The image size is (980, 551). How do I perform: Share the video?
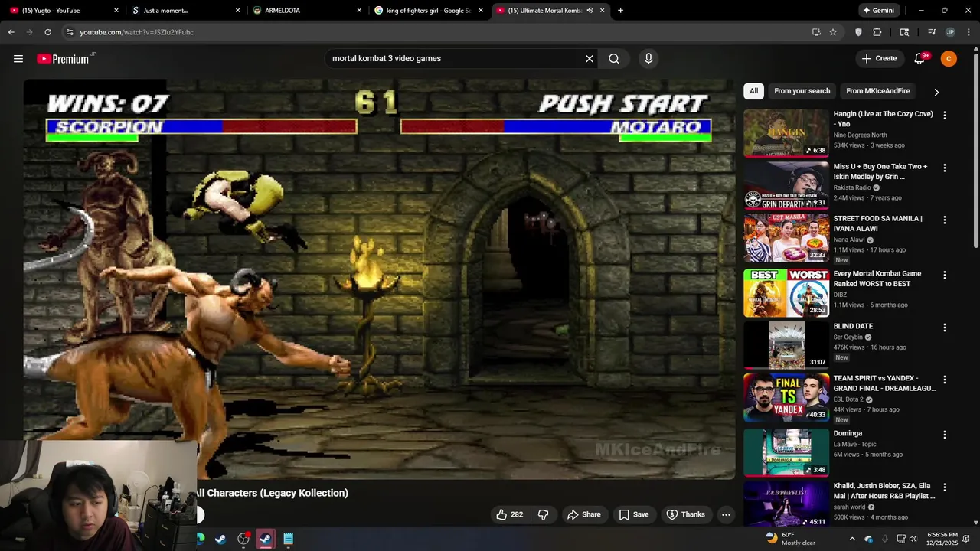point(583,514)
